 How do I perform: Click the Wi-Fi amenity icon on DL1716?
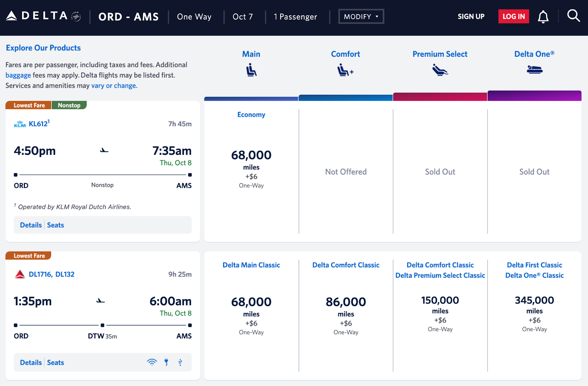(x=152, y=362)
